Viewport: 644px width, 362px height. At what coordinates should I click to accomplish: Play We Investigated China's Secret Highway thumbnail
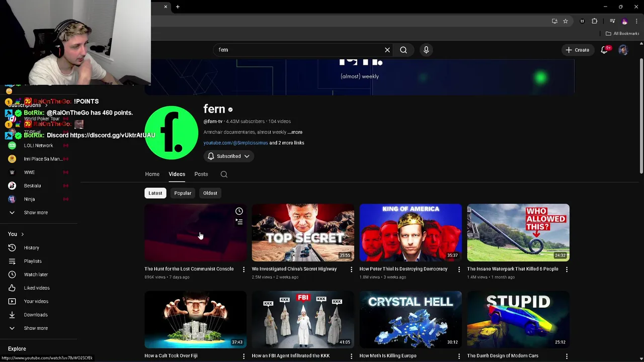click(x=303, y=233)
